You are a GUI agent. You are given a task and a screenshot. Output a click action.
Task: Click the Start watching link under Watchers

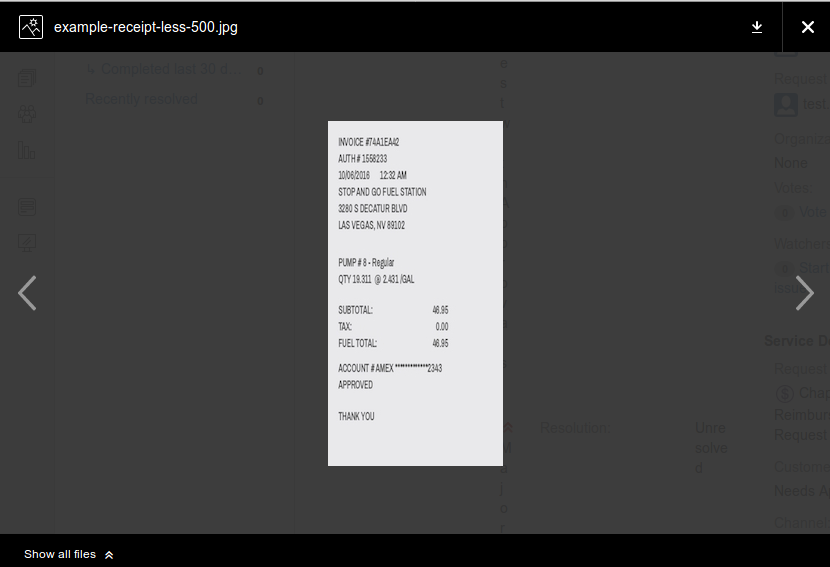812,268
